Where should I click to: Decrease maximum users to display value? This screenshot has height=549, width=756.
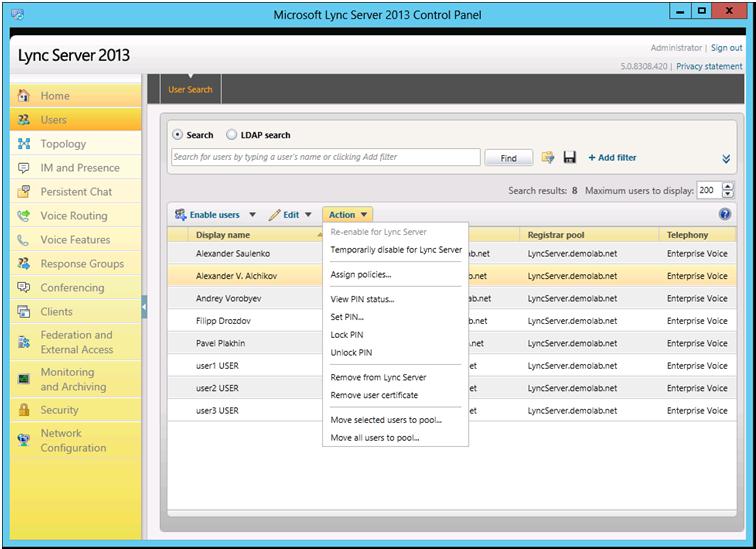coord(728,194)
